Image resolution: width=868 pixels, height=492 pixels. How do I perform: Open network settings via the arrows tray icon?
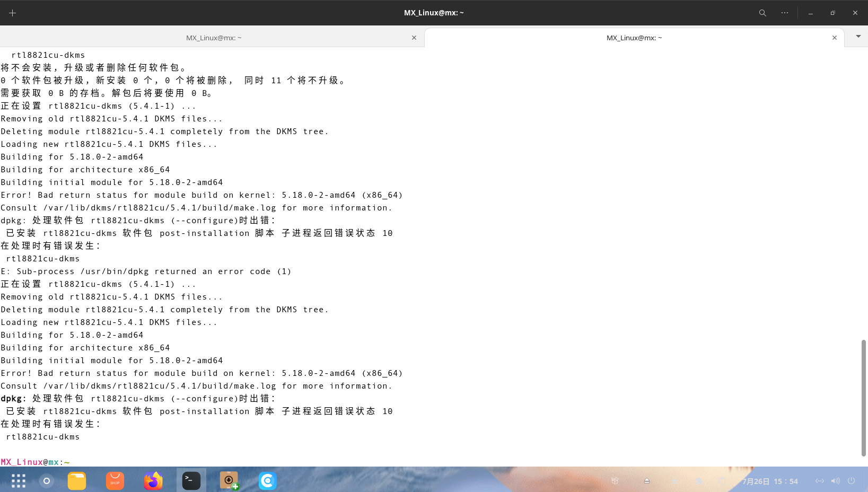[x=820, y=481]
